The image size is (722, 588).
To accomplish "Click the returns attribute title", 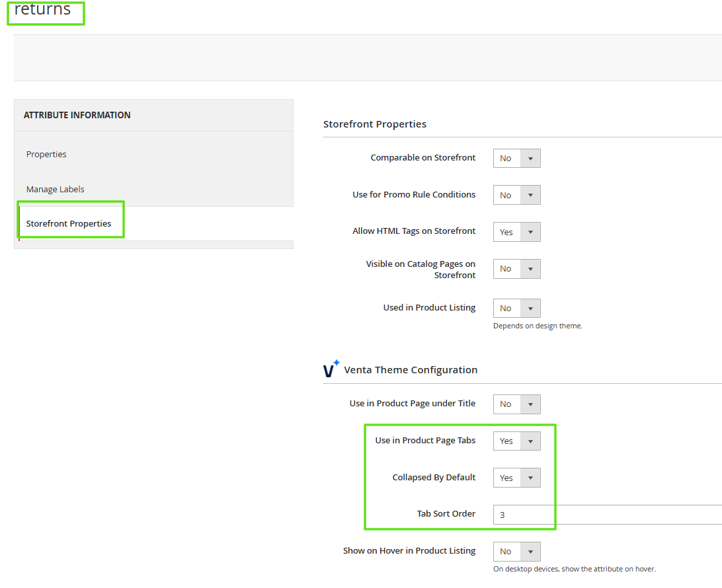I will coord(43,10).
